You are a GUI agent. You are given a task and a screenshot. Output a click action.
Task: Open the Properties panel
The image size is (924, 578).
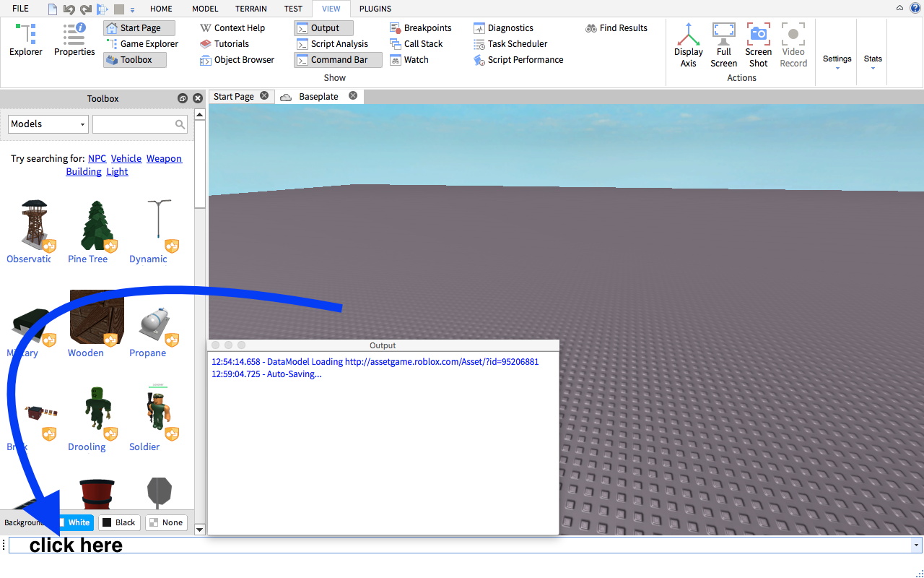point(74,40)
